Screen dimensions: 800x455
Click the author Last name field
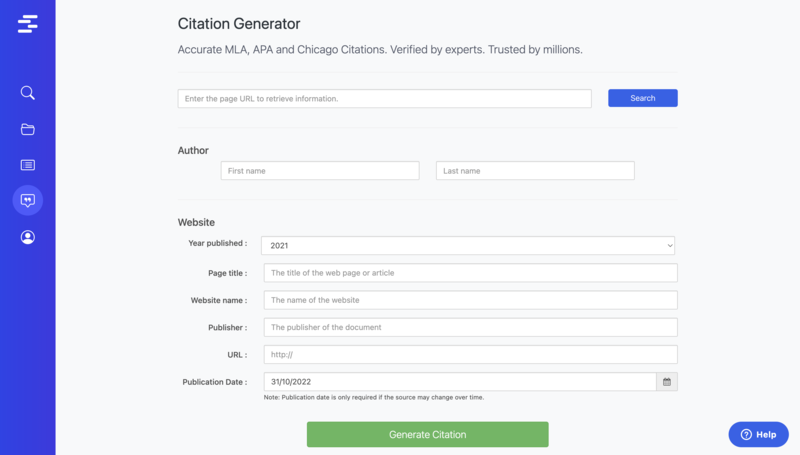tap(535, 171)
